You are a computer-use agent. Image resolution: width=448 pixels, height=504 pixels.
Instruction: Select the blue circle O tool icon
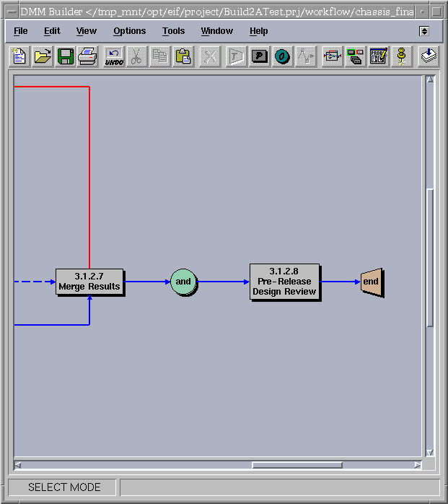282,56
